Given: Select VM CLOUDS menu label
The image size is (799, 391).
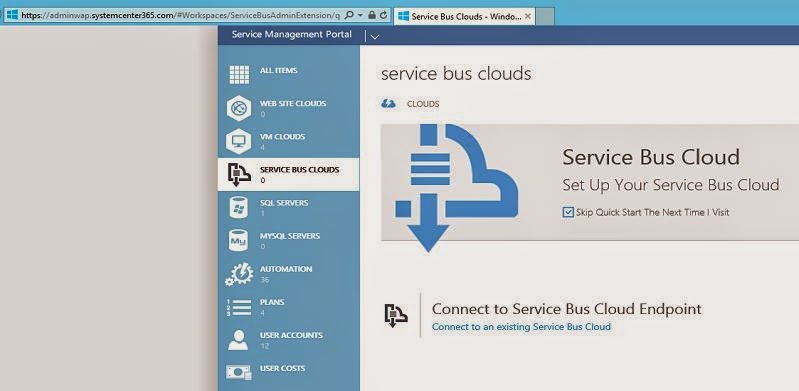Looking at the screenshot, I should pyautogui.click(x=282, y=137).
